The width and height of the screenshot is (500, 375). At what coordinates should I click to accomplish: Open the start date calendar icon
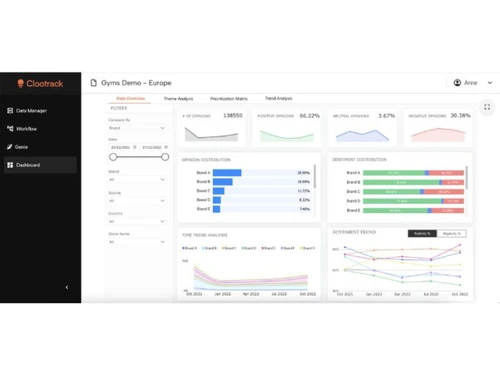coord(135,147)
